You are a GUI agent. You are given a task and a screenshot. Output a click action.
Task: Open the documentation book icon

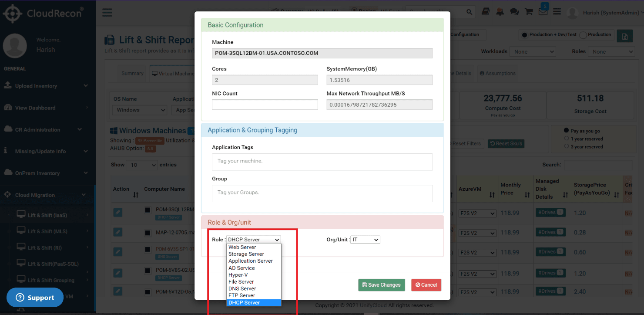[x=486, y=12]
